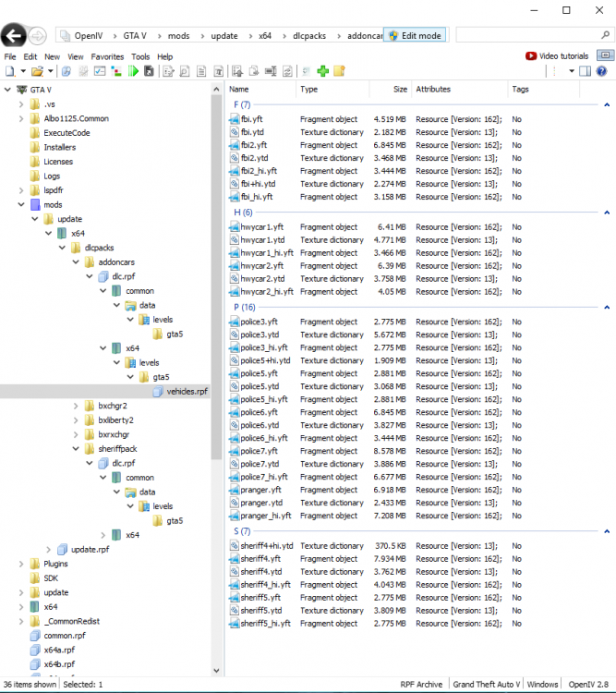Open the View menu

click(75, 56)
